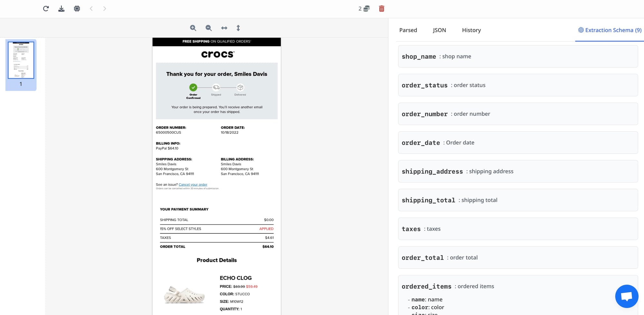
Task: Click the 'Cancel your order' link
Action: [x=193, y=185]
